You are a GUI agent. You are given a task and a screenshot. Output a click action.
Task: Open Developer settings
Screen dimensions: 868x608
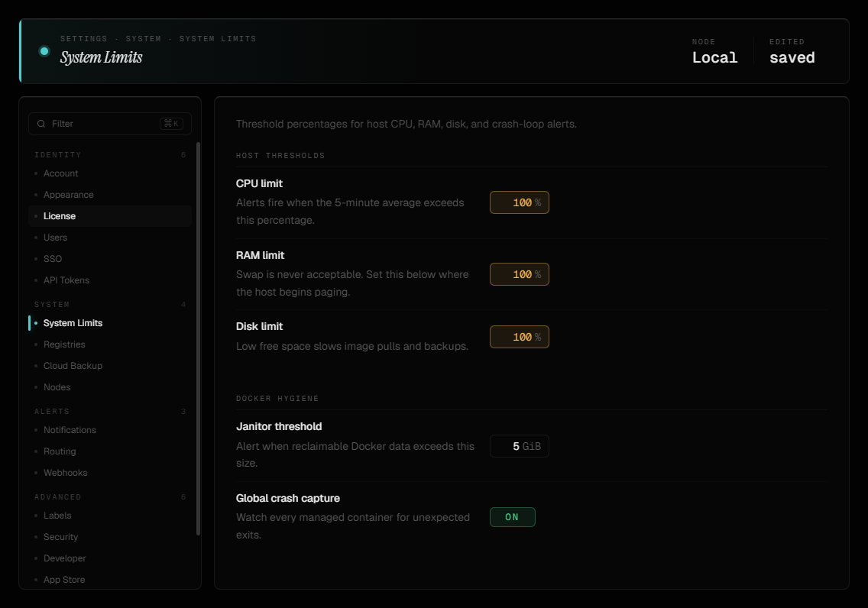pos(109,558)
